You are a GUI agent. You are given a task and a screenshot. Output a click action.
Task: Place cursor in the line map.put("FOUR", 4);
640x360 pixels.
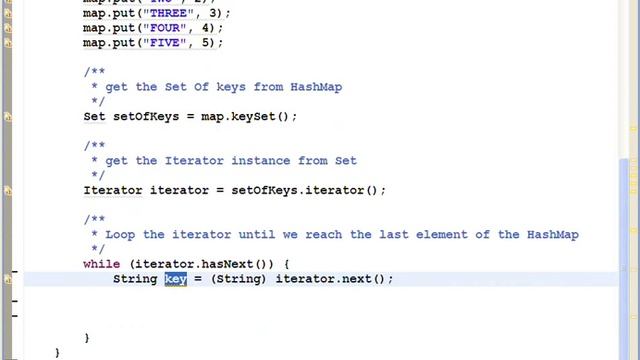[153, 28]
